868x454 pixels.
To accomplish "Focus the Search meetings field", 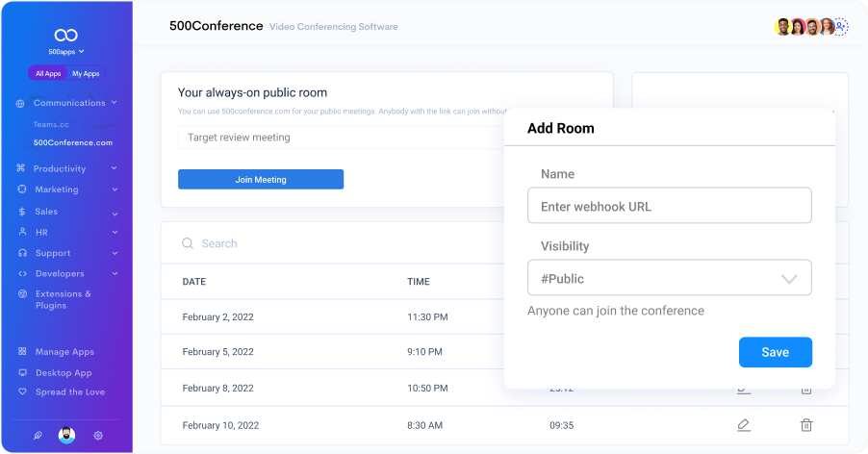I will click(219, 243).
